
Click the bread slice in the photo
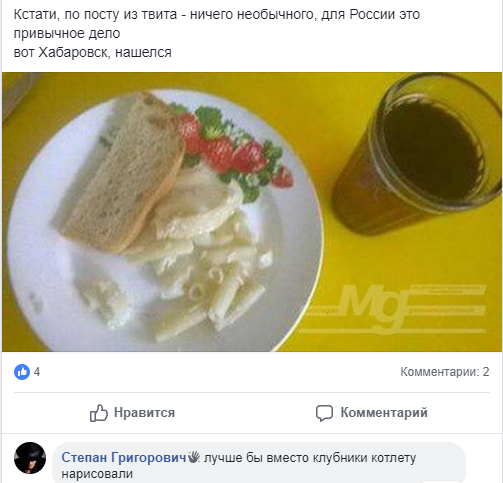pos(122,172)
